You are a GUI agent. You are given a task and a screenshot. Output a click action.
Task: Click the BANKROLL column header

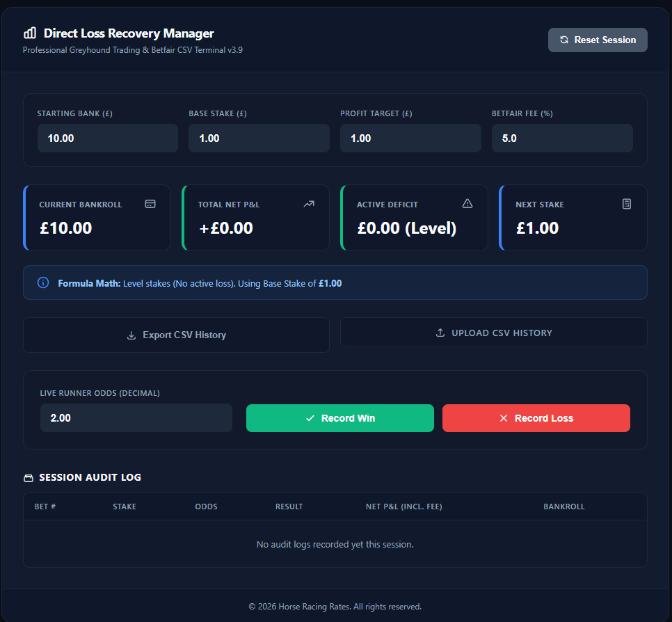pyautogui.click(x=564, y=507)
